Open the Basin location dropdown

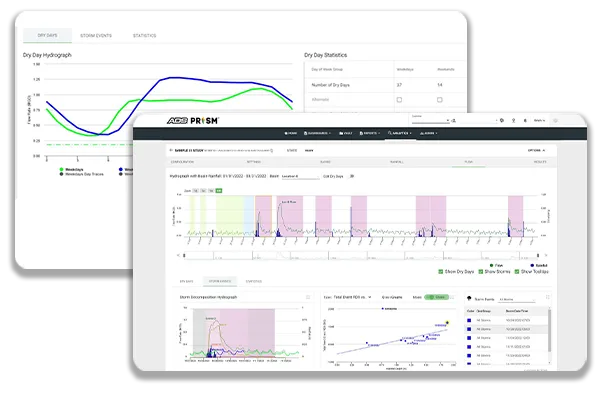[x=300, y=176]
